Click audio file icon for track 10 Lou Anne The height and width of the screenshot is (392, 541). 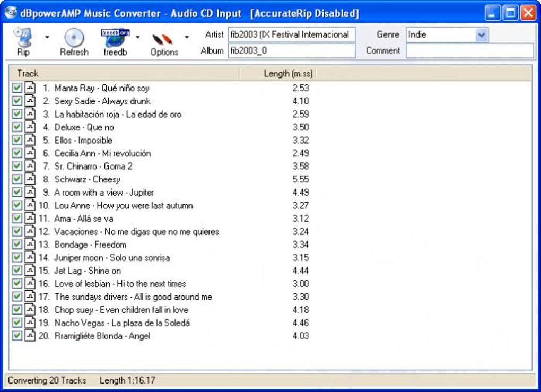click(30, 205)
